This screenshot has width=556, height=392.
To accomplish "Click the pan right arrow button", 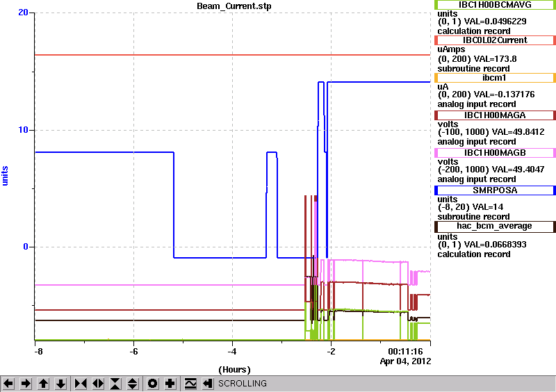I will pos(26,384).
